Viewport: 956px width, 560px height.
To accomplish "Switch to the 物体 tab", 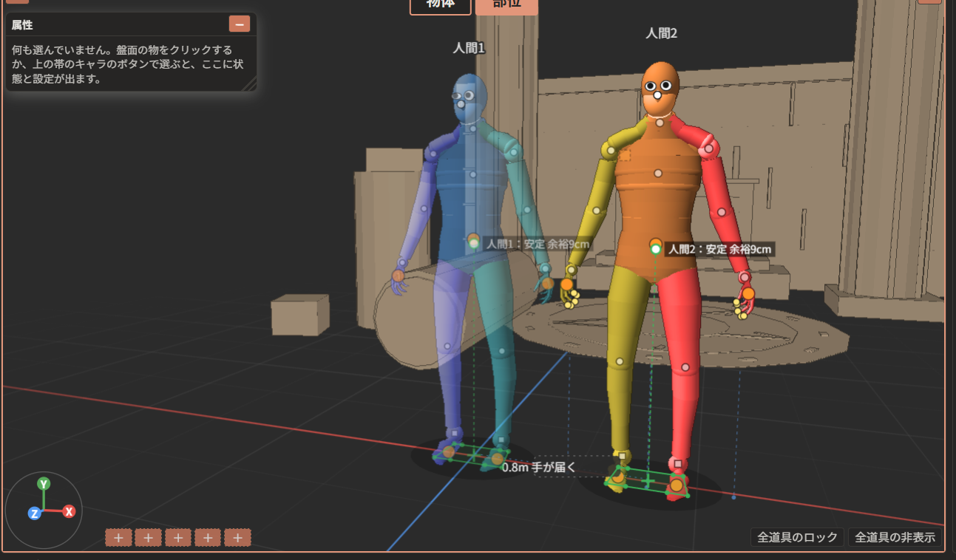I will point(440,5).
